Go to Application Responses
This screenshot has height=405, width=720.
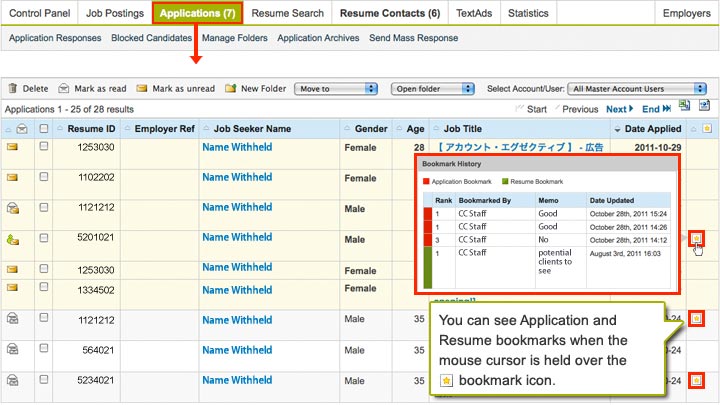[x=55, y=38]
